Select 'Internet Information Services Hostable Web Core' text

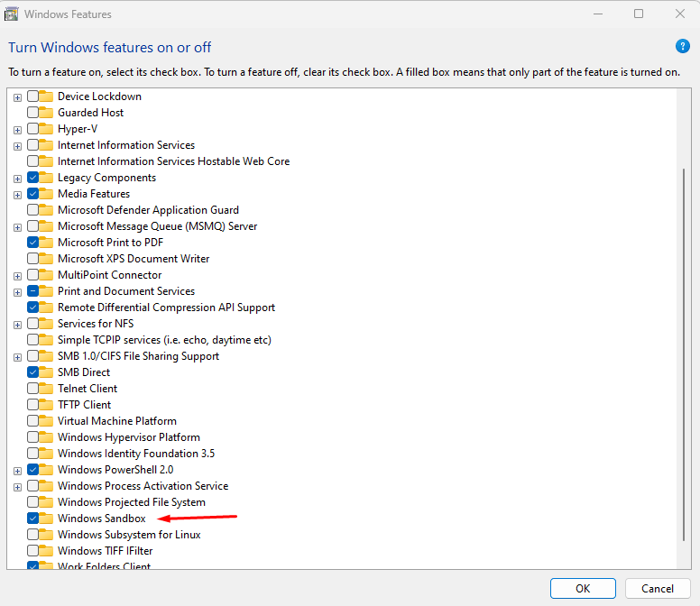(174, 161)
